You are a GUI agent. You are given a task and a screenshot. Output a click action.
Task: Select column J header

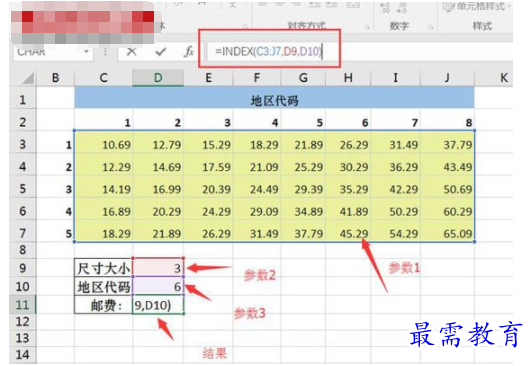click(x=447, y=78)
